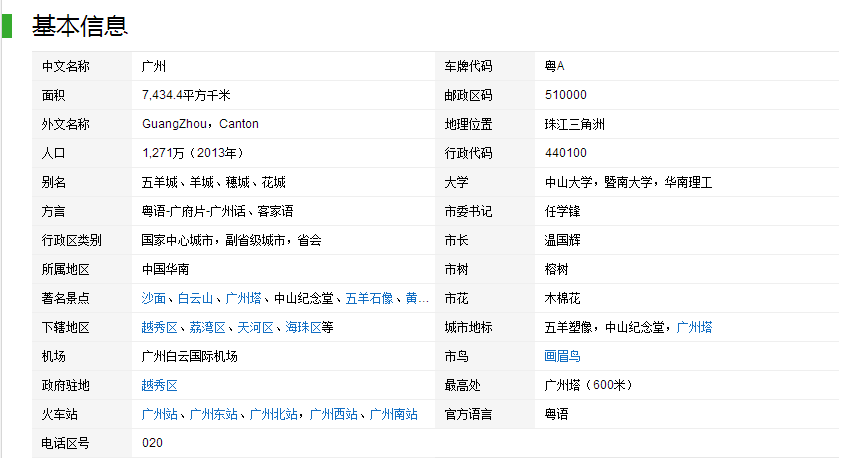Click the 官方语言 field label
The image size is (868, 458).
pos(468,414)
